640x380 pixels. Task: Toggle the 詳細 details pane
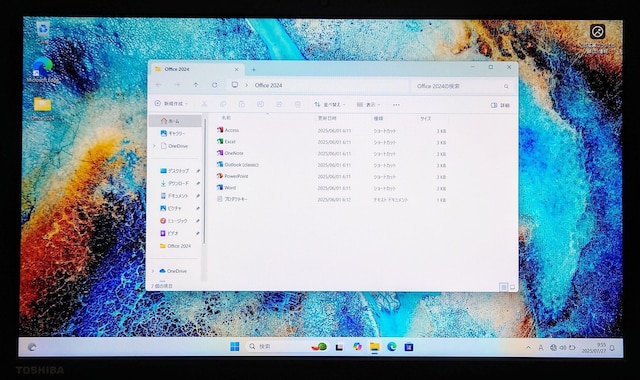point(500,105)
